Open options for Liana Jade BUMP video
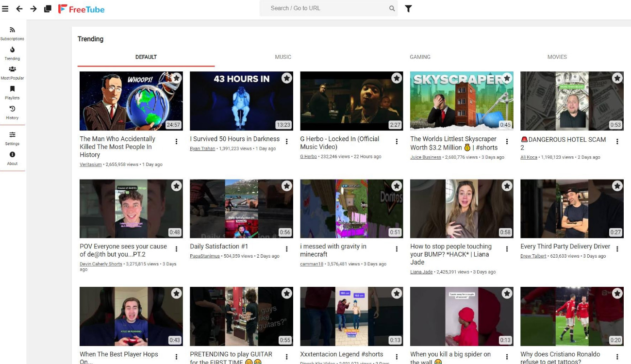The height and width of the screenshot is (364, 631). (507, 249)
